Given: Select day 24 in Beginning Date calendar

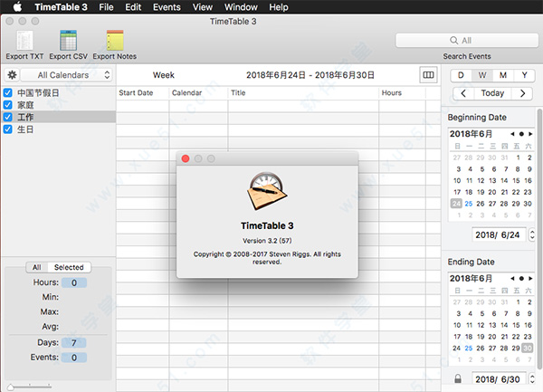Looking at the screenshot, I should tap(456, 204).
